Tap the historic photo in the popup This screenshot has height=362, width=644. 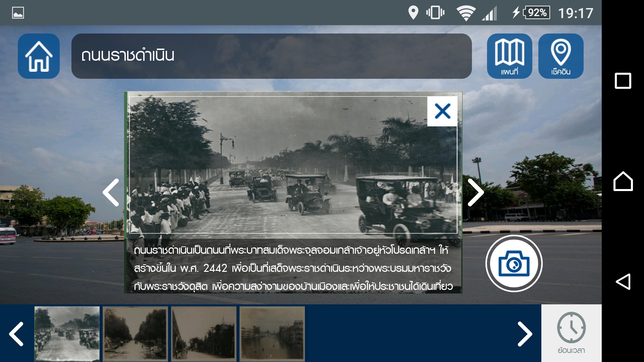293,165
